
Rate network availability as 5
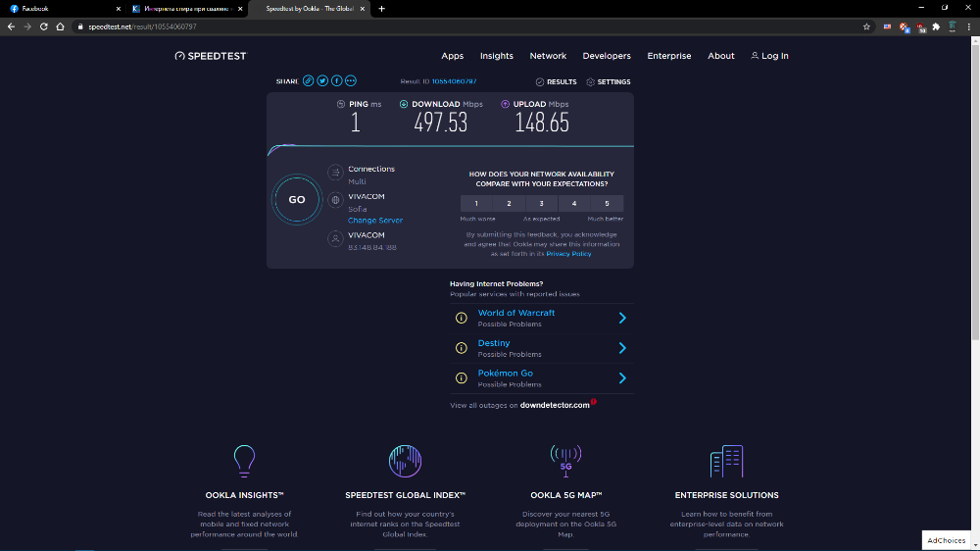607,203
